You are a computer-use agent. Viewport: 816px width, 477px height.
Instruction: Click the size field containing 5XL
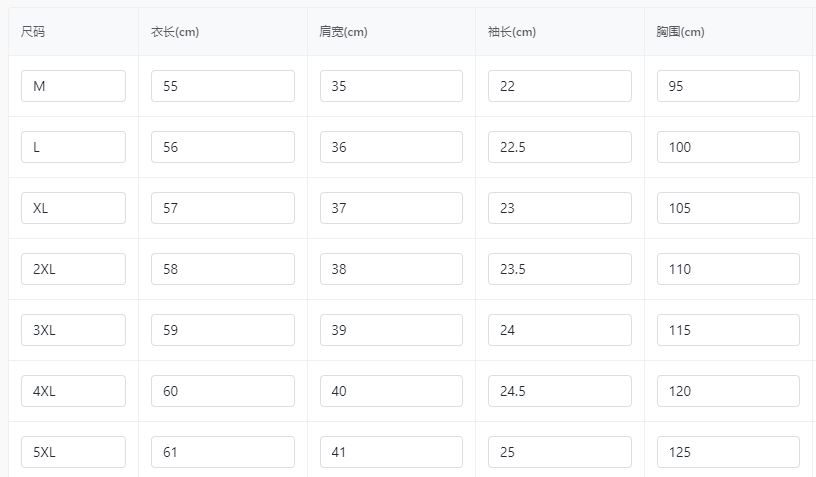click(x=73, y=452)
